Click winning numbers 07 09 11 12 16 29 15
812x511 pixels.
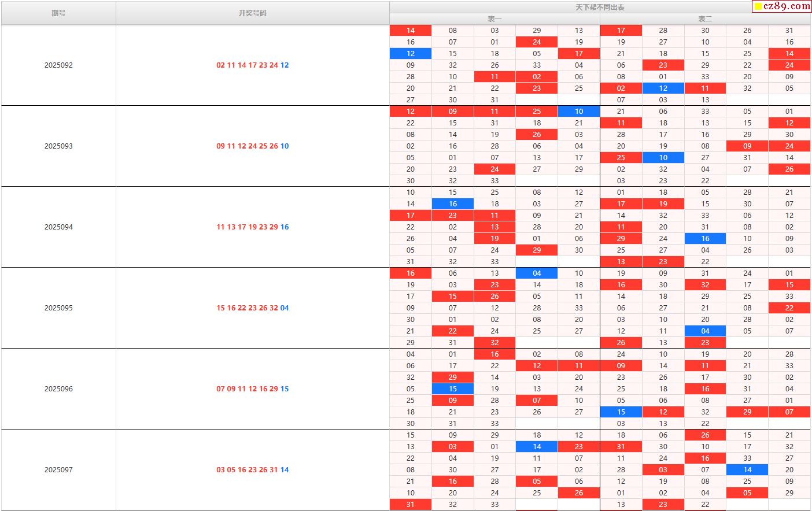pos(253,389)
